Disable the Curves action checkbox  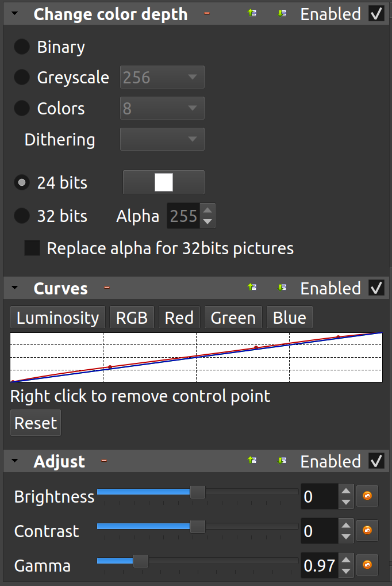[x=376, y=288]
